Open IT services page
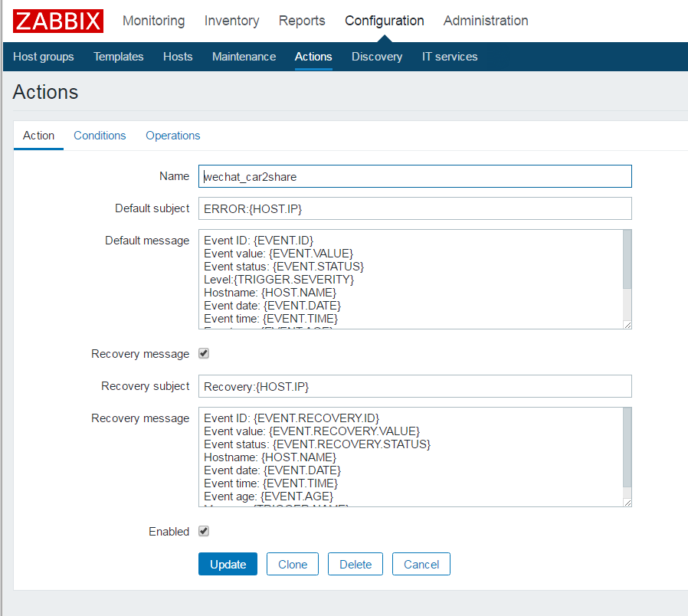Image resolution: width=688 pixels, height=616 pixels. pos(450,57)
